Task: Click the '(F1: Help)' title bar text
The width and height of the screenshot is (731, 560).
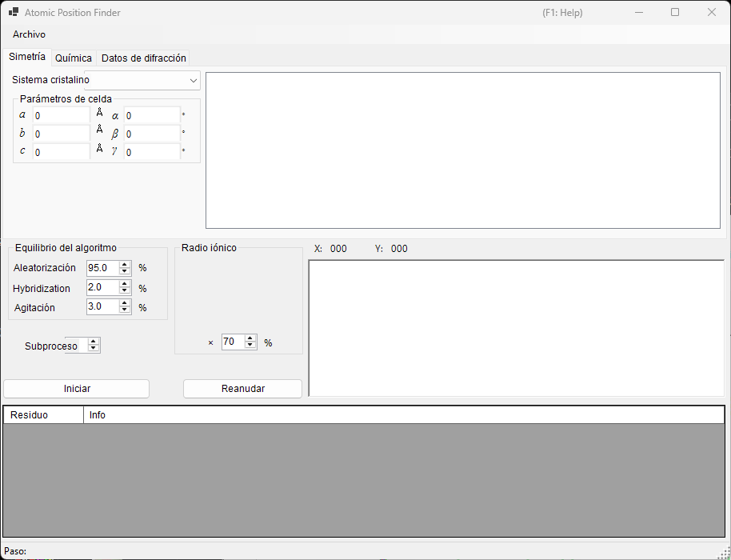Action: pyautogui.click(x=562, y=13)
